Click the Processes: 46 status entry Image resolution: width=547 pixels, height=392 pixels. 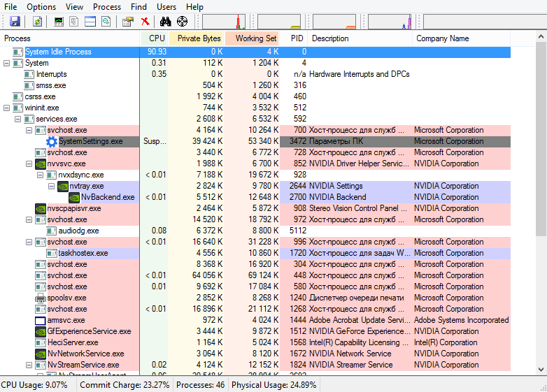pos(200,385)
